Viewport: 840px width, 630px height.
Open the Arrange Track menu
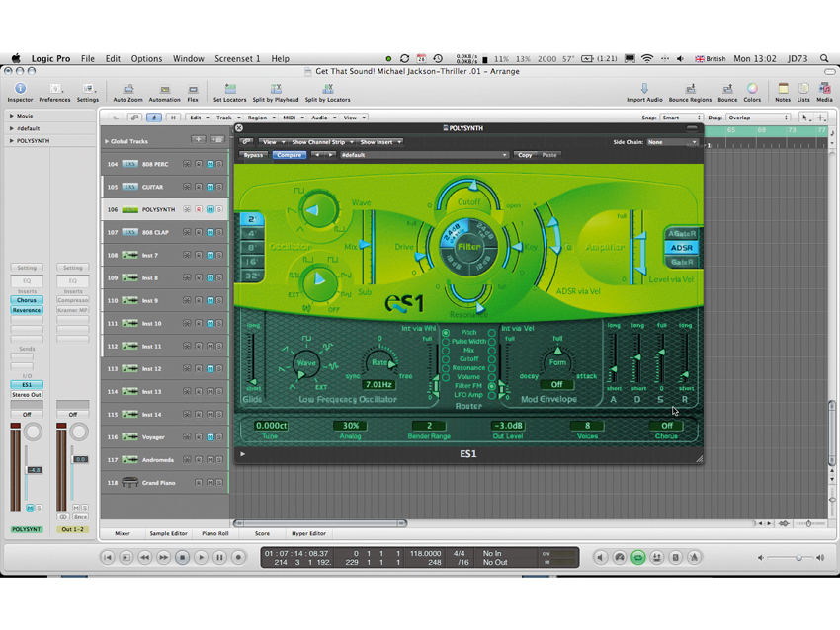tap(227, 118)
